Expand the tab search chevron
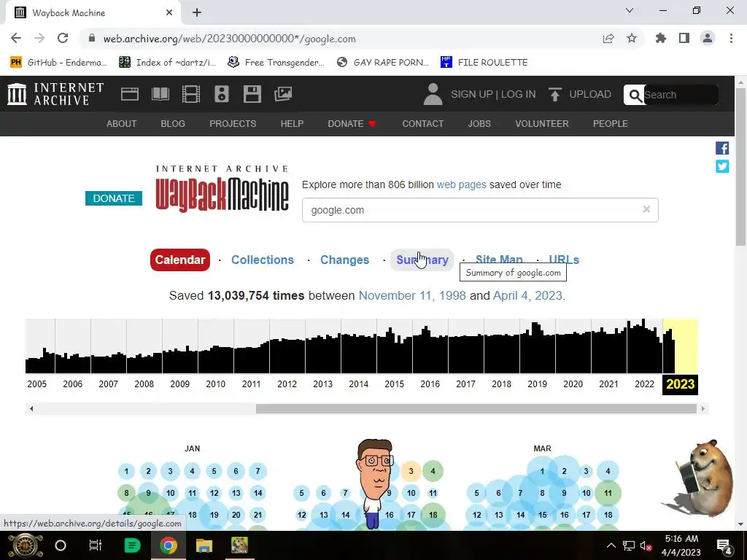The image size is (747, 560). coord(630,10)
